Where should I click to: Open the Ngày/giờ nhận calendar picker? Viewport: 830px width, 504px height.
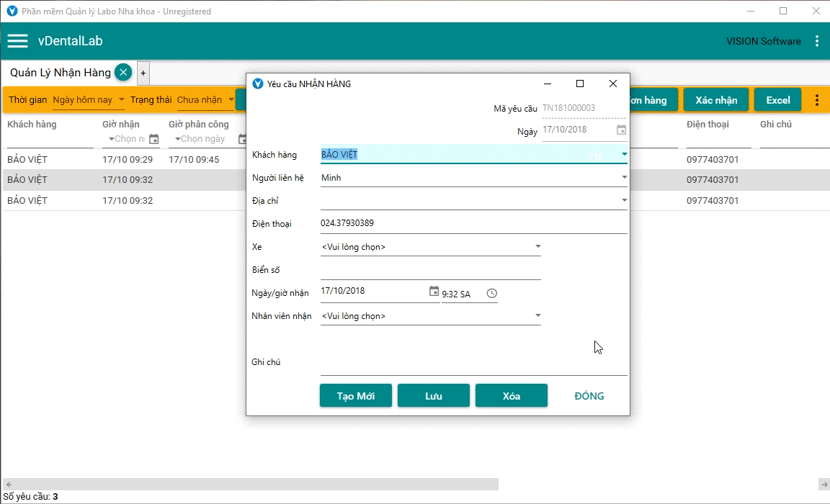point(434,291)
